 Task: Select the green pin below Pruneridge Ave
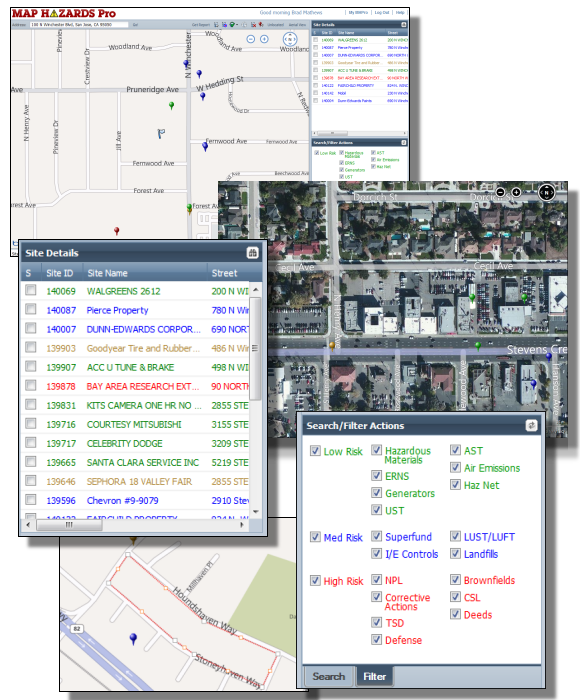point(171,106)
